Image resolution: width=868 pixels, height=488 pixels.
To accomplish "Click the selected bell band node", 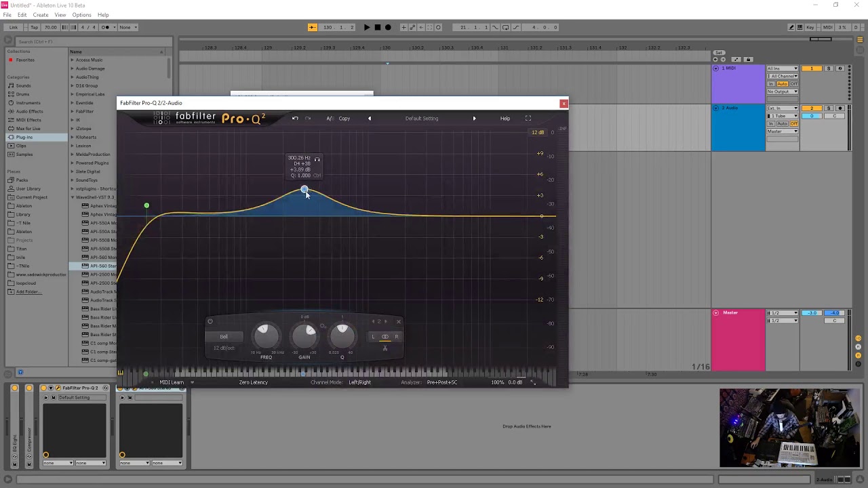I will pyautogui.click(x=304, y=190).
